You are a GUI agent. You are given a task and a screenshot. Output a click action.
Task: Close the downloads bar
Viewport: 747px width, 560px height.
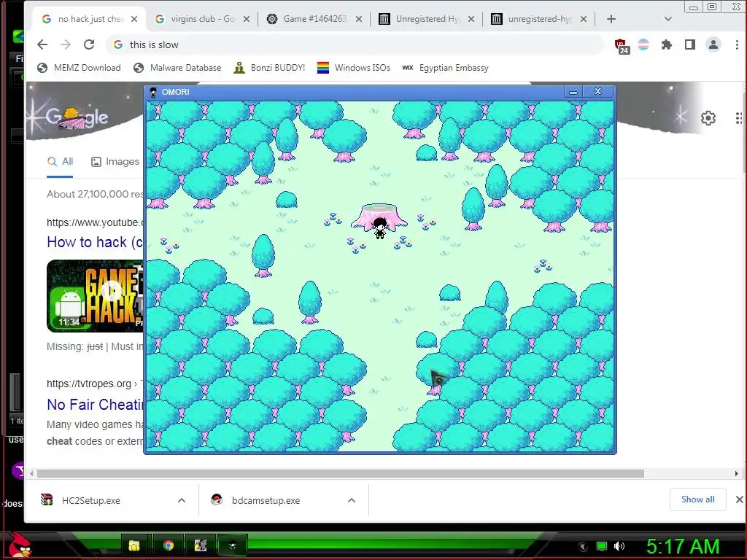point(739,499)
